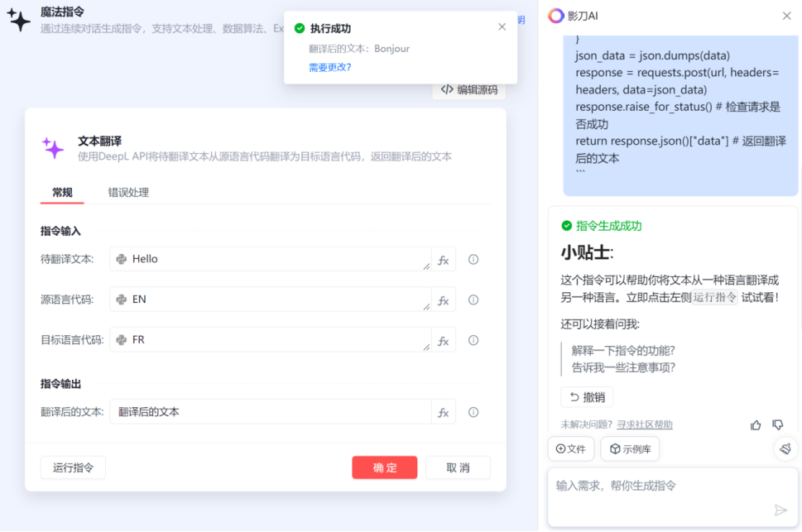The width and height of the screenshot is (802, 532).
Task: Focus the 目标语言代码 FR input
Action: 271,340
